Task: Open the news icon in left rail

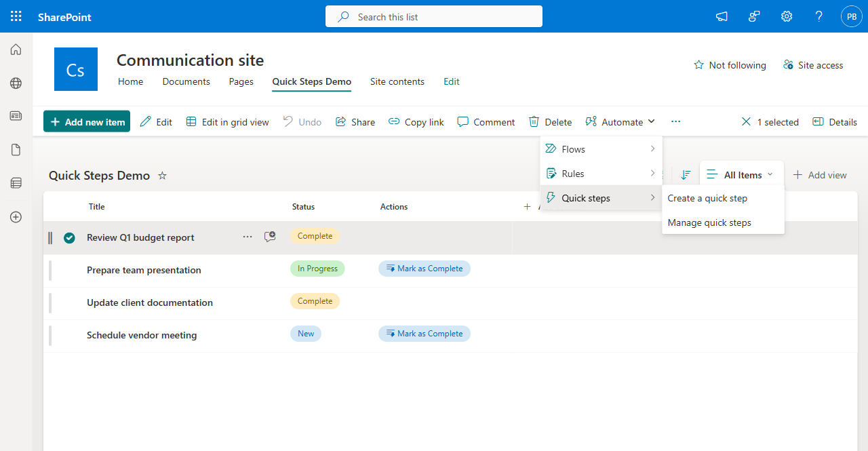Action: pyautogui.click(x=16, y=116)
